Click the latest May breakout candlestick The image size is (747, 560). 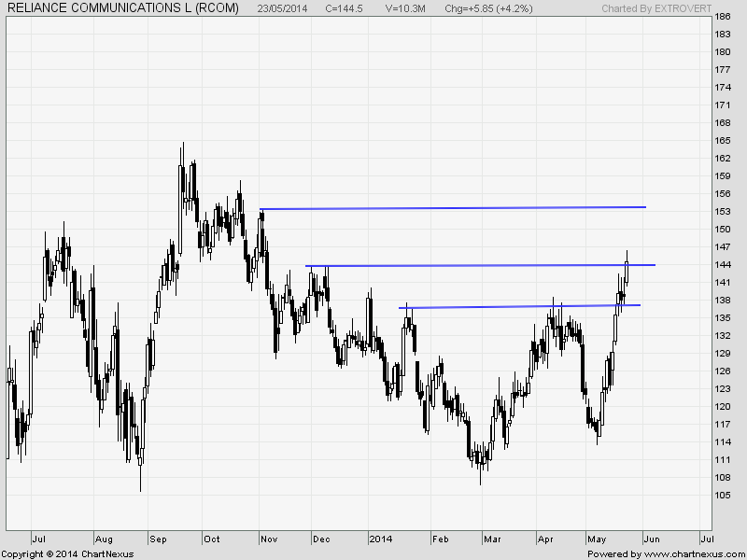(x=626, y=271)
